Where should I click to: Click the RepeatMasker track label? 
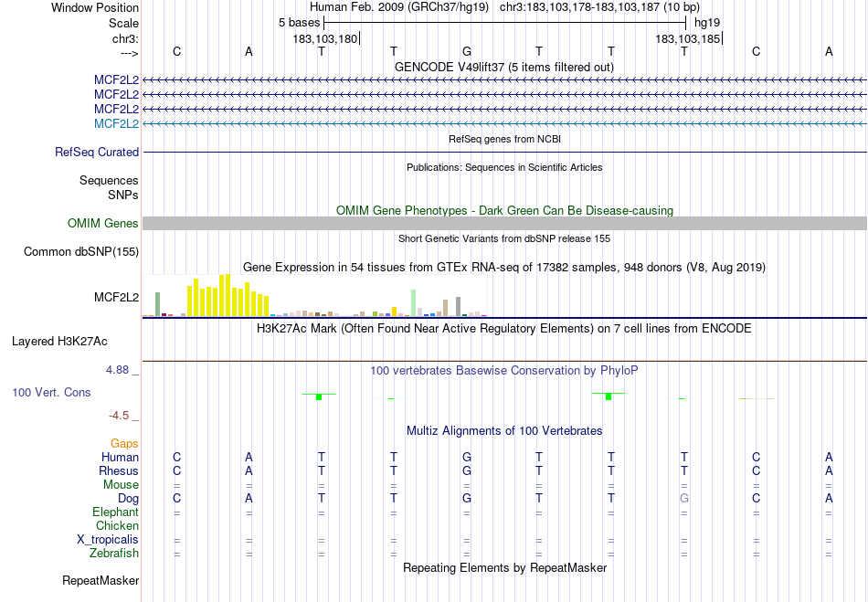click(101, 580)
